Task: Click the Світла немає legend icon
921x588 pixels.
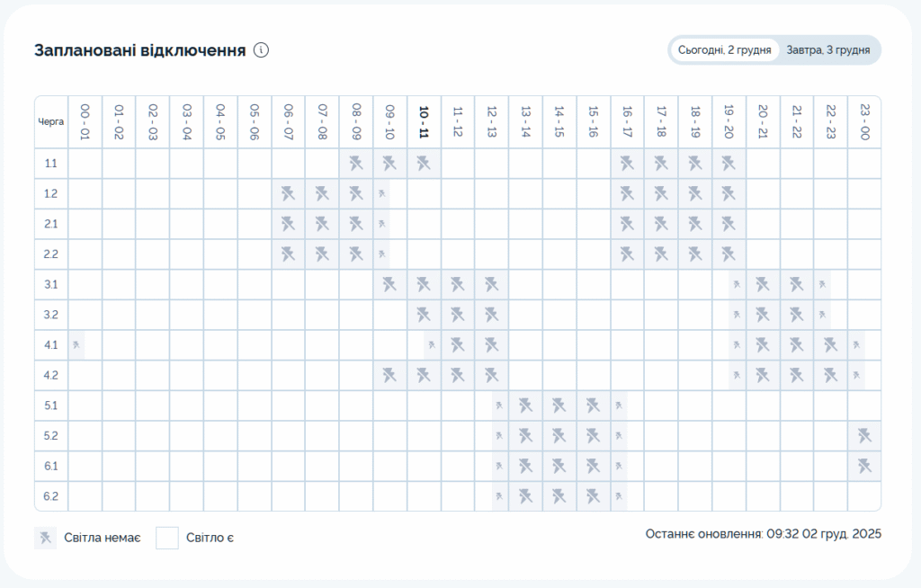Action: click(45, 538)
